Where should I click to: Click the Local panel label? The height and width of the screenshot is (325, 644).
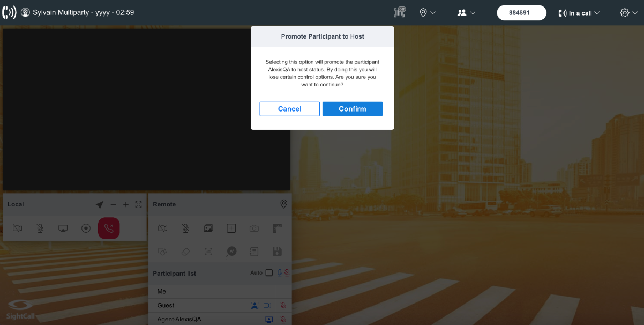(x=16, y=204)
